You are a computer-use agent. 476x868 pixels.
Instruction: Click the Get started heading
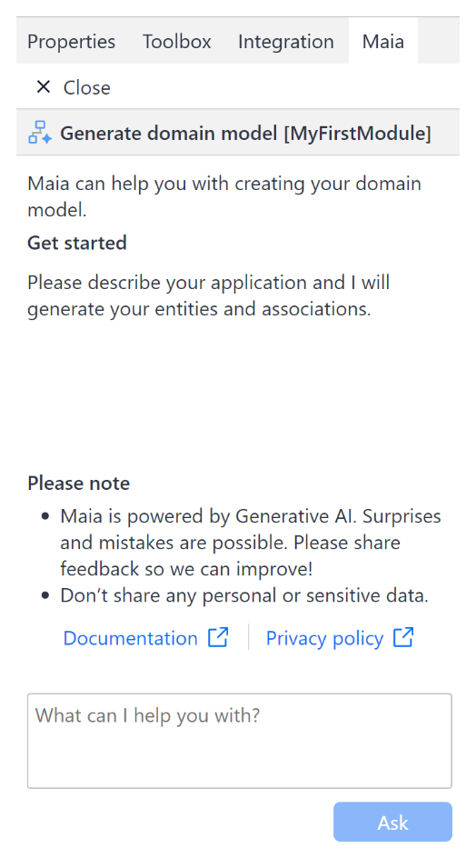[x=77, y=243]
